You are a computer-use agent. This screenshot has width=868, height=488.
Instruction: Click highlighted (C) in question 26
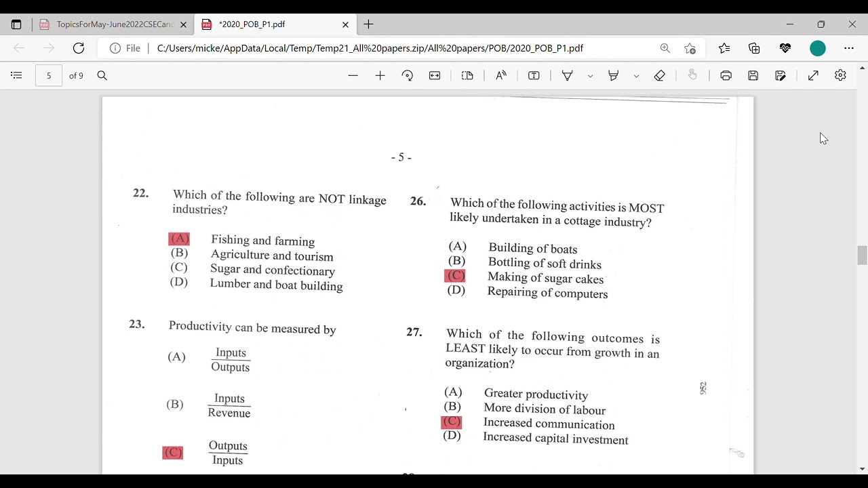pos(455,276)
